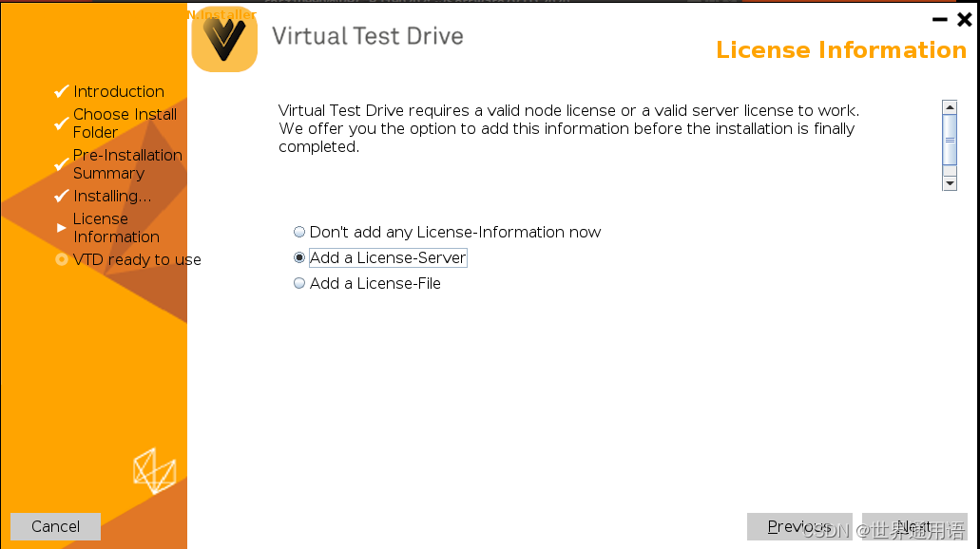980x549 pixels.
Task: Select the VTD ready to use step
Action: point(137,259)
